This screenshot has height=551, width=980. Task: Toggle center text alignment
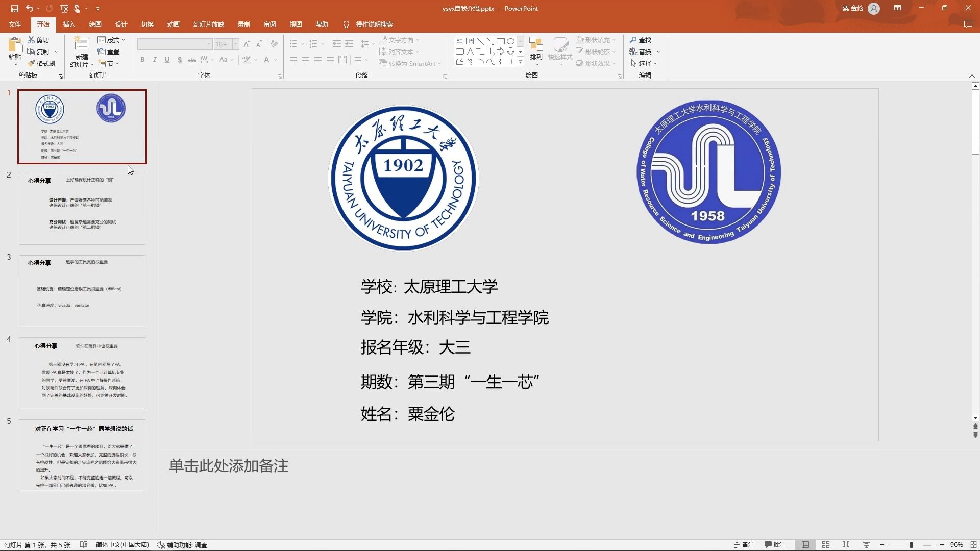pyautogui.click(x=305, y=60)
